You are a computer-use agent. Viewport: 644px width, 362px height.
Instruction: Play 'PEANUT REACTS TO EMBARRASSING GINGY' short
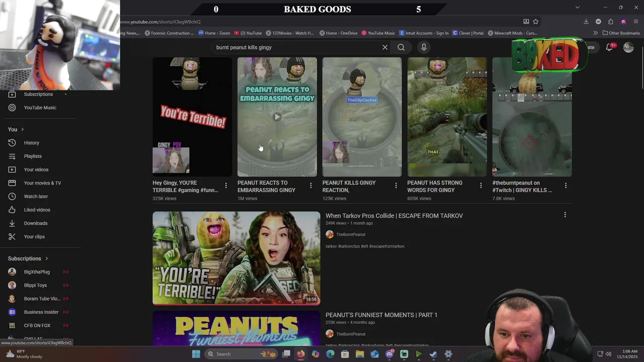(277, 117)
